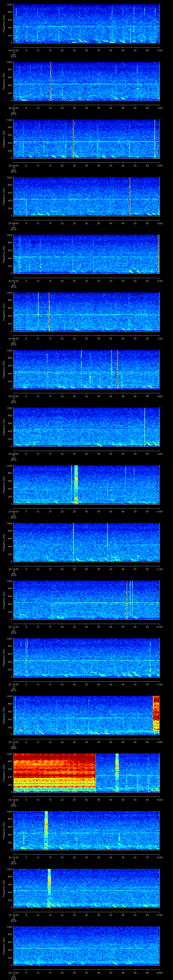Select the red spike near 54 s in 20:08:00 spectrogram
Image resolution: width=173 pixels, height=980 pixels.
point(144,427)
